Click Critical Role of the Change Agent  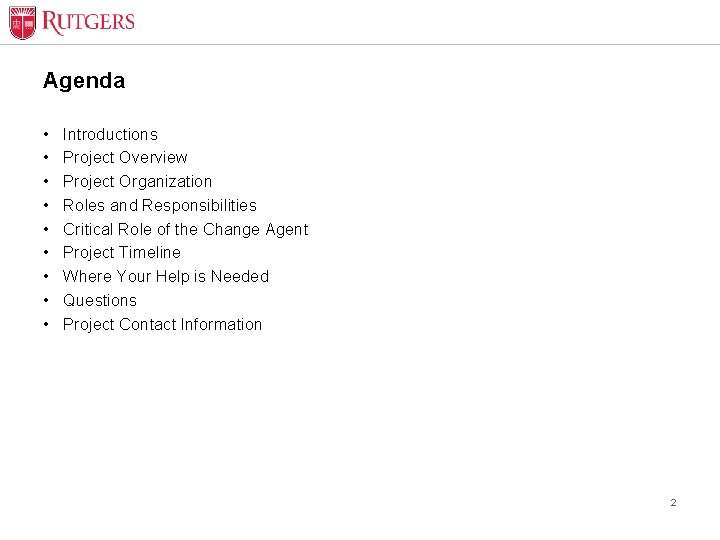186,230
